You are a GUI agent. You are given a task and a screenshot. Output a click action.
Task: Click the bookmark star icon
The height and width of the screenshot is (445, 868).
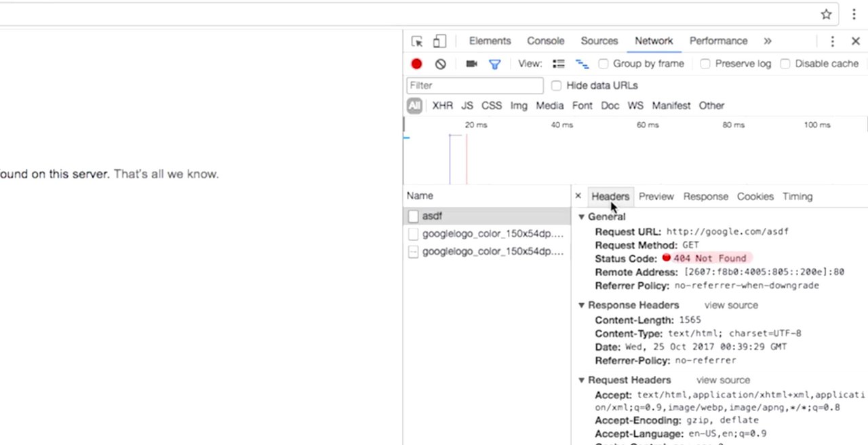pos(826,14)
